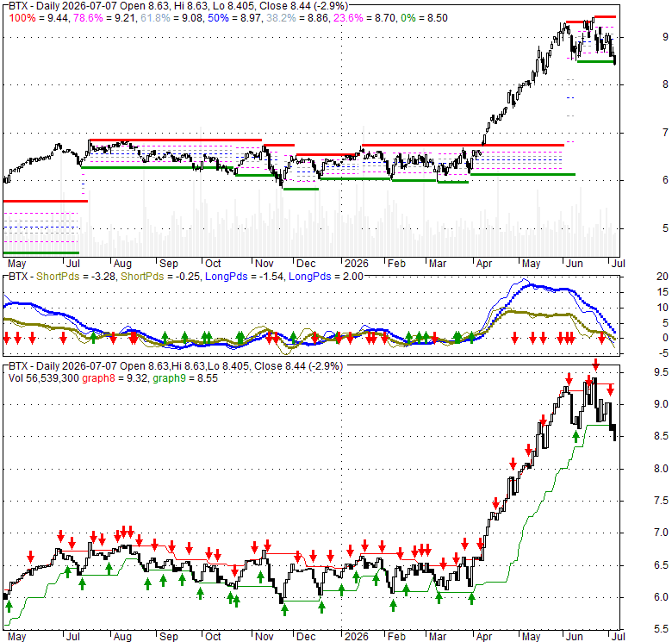Click the 'Feb' month label on the top chart axis
672x642 pixels.
click(x=396, y=263)
